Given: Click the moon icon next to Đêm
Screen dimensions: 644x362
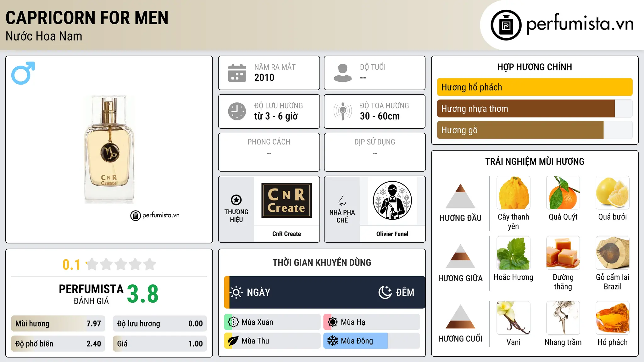Looking at the screenshot, I should pyautogui.click(x=385, y=292).
